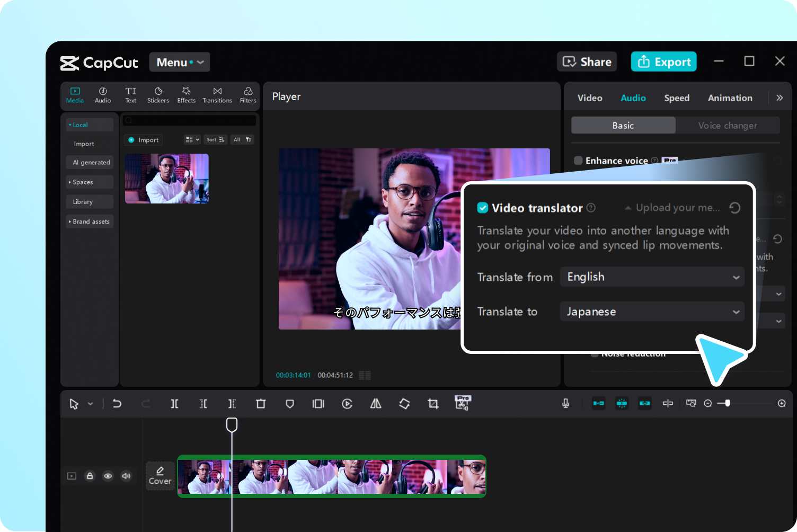Click Upload your media expander
The height and width of the screenshot is (532, 797).
[x=672, y=208]
